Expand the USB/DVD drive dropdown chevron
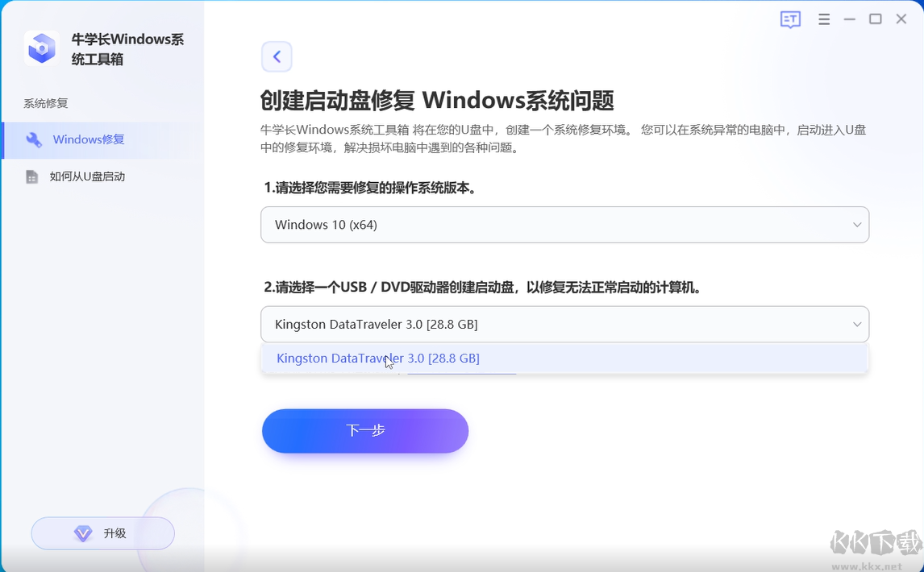 tap(858, 324)
